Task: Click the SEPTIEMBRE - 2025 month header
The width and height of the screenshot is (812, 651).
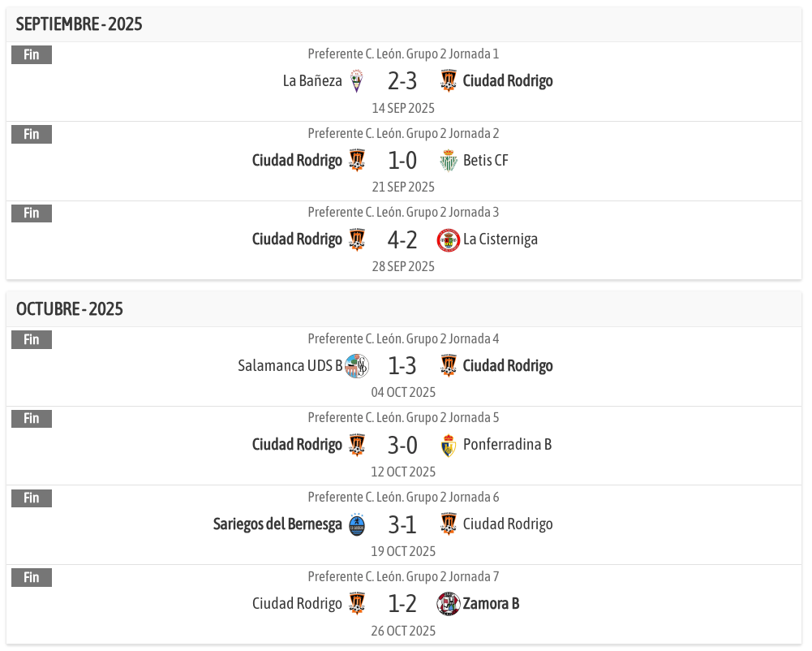Action: pos(79,24)
